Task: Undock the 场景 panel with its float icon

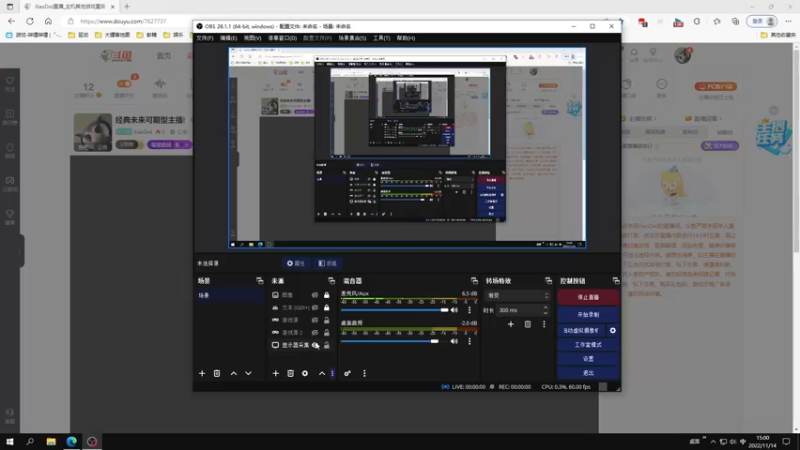Action: (x=260, y=281)
